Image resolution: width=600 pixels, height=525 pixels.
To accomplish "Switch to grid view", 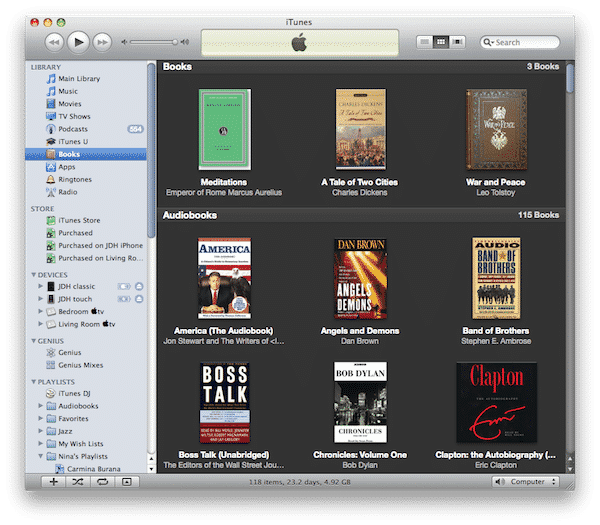I will click(x=441, y=42).
